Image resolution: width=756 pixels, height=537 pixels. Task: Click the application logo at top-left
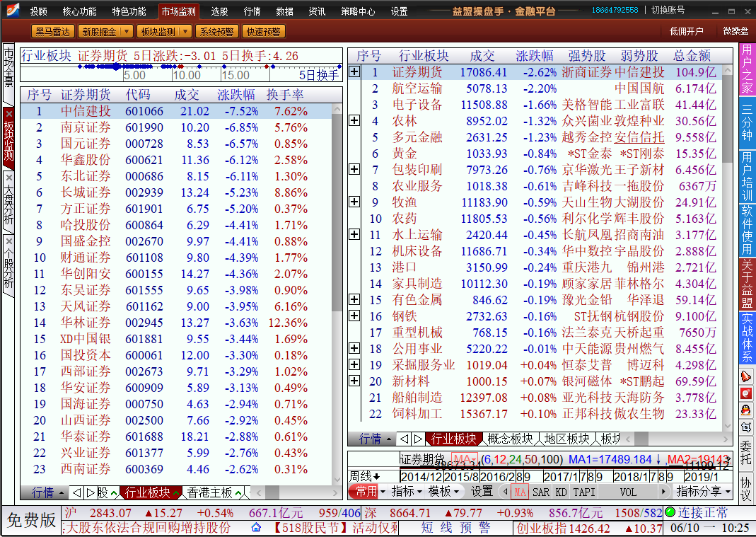click(13, 10)
